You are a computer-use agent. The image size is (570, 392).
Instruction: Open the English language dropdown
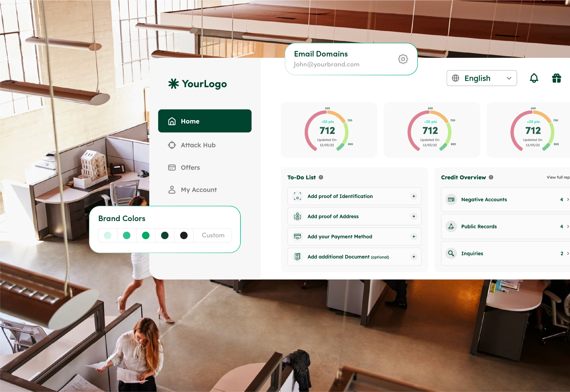click(481, 78)
